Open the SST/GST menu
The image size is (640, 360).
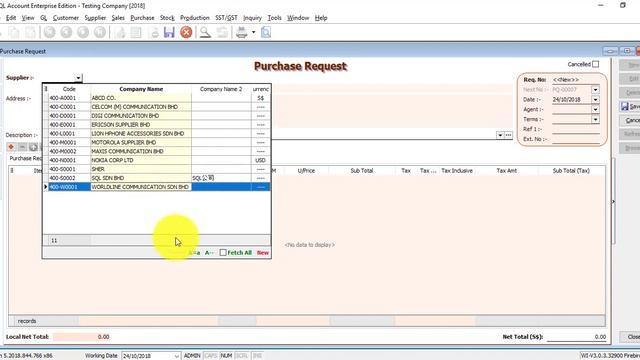[226, 18]
